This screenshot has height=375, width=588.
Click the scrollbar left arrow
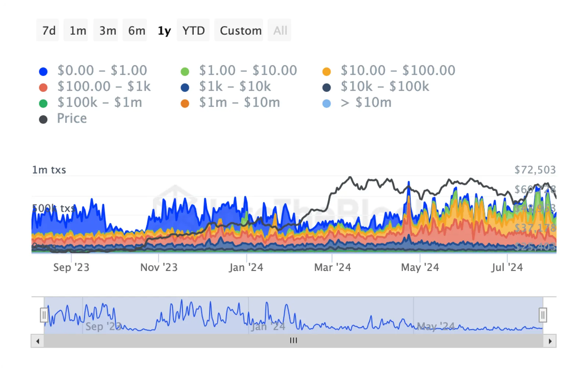37,341
